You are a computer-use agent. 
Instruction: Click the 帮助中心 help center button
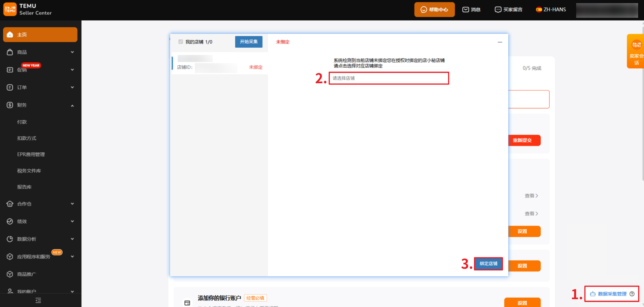434,10
